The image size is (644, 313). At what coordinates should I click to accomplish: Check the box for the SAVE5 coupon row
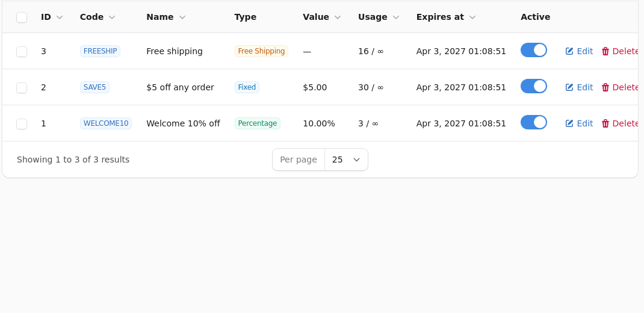[x=22, y=88]
